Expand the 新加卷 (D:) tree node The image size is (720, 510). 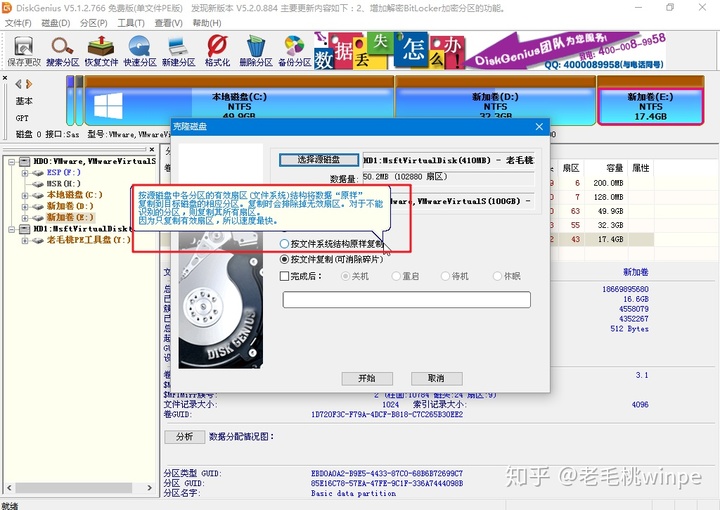click(25, 207)
